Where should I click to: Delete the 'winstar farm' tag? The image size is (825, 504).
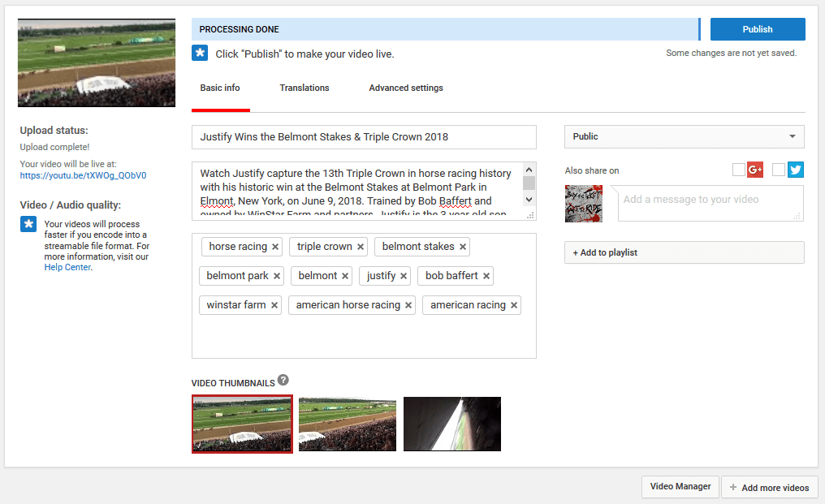pyautogui.click(x=274, y=305)
